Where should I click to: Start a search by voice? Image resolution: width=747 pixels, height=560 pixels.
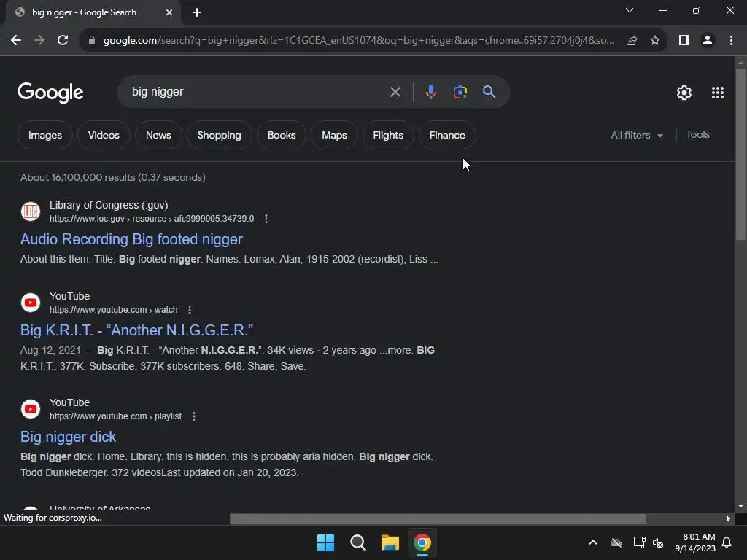tap(430, 92)
